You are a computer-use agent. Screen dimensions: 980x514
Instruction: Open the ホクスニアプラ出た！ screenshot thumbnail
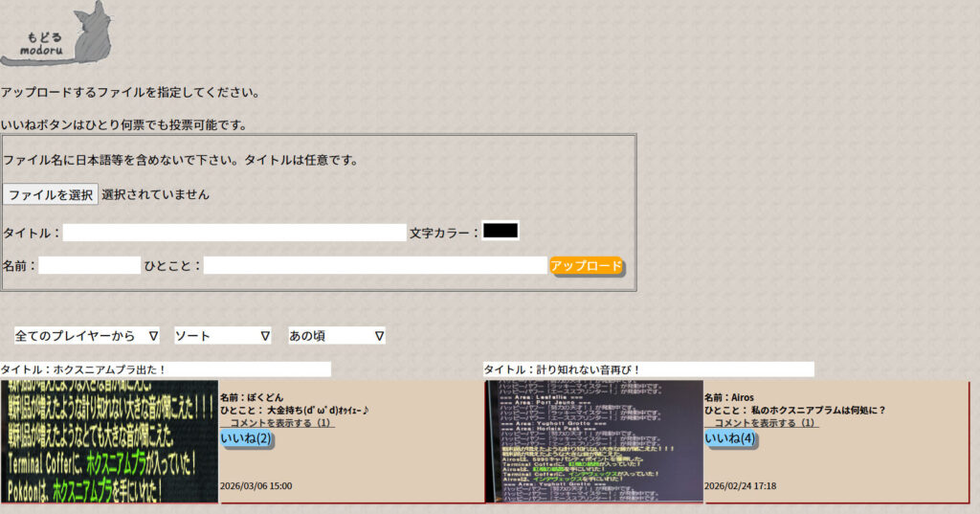click(110, 441)
